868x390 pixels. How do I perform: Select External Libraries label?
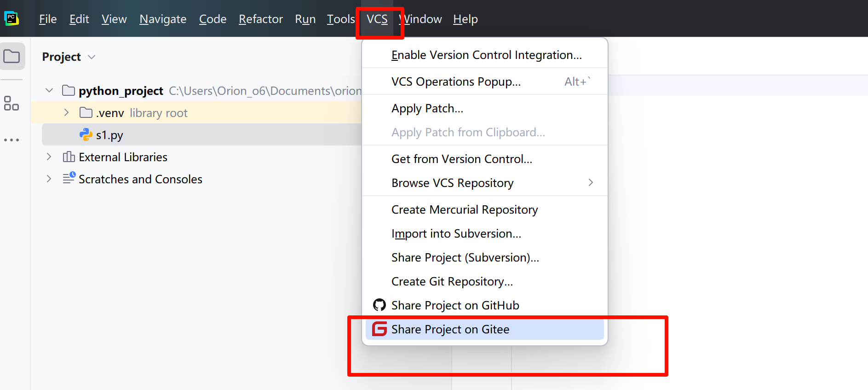(123, 157)
